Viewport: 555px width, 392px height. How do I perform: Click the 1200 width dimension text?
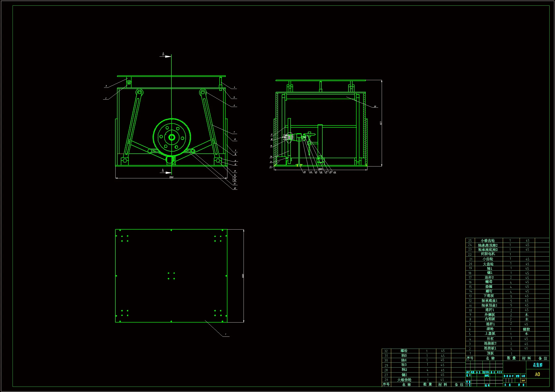[171, 177]
